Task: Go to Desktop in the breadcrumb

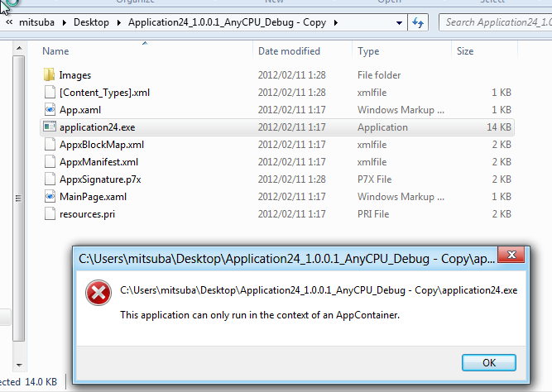Action: point(91,22)
